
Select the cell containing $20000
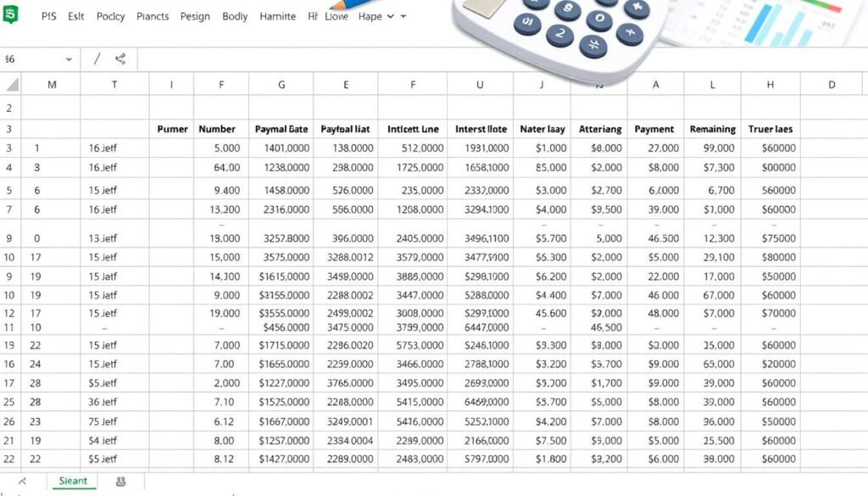[x=771, y=364]
